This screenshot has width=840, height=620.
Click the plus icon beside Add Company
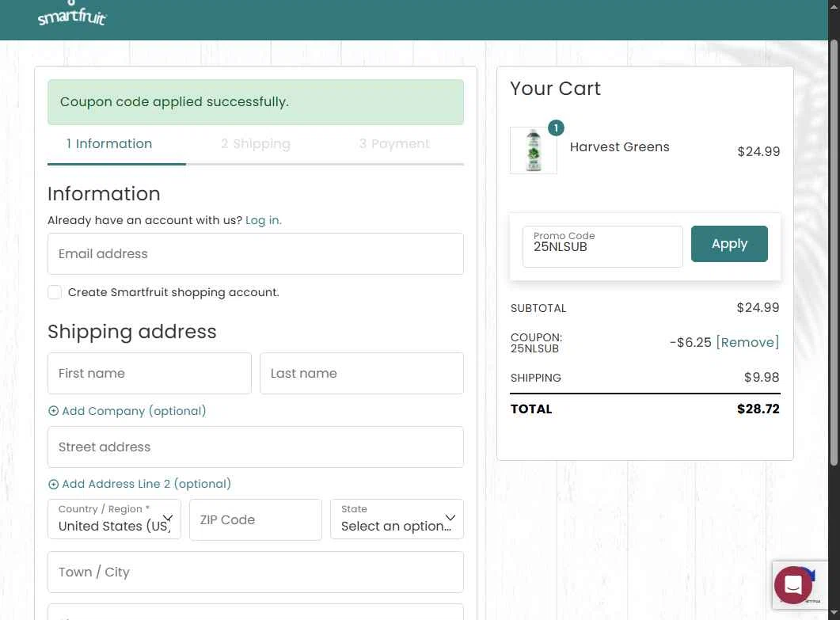(54, 411)
